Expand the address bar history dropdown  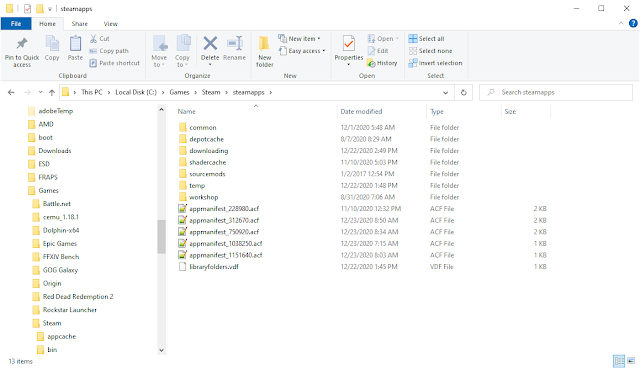click(445, 93)
